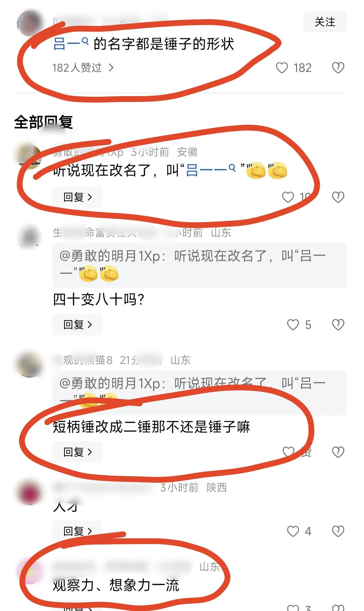The width and height of the screenshot is (364, 611).
Task: Tap broken heart on 四十变八十吗 reply
Action: tap(338, 324)
